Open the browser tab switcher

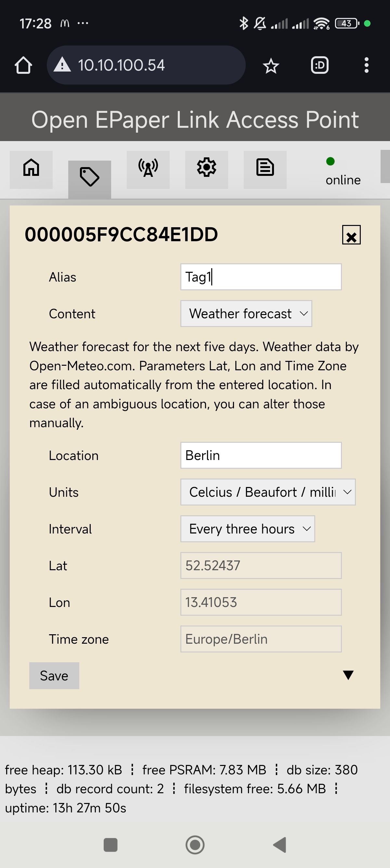tap(319, 65)
